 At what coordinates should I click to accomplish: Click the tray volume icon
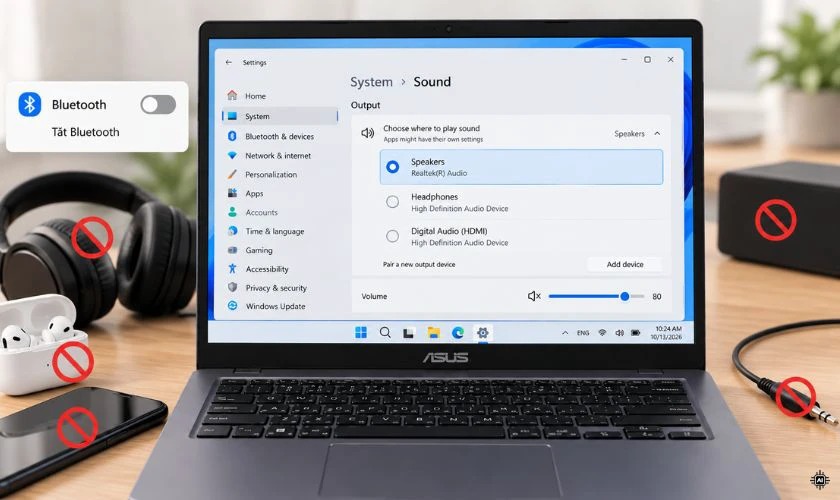pyautogui.click(x=619, y=333)
